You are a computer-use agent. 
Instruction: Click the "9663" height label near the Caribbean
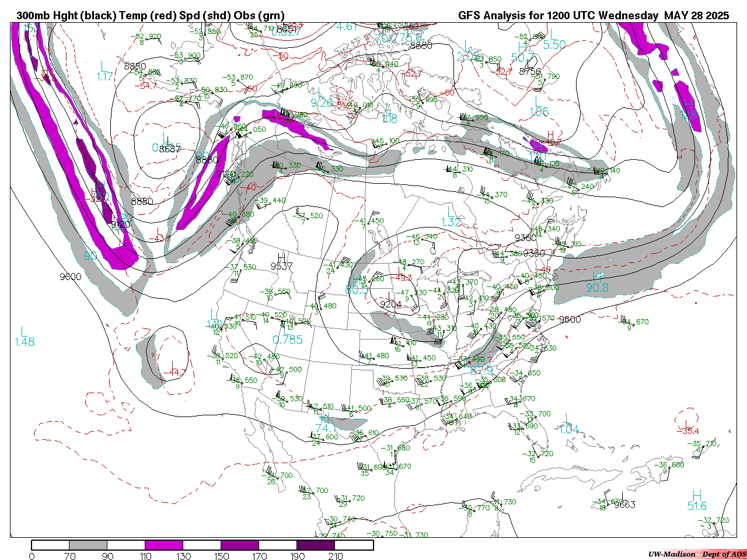click(x=624, y=505)
